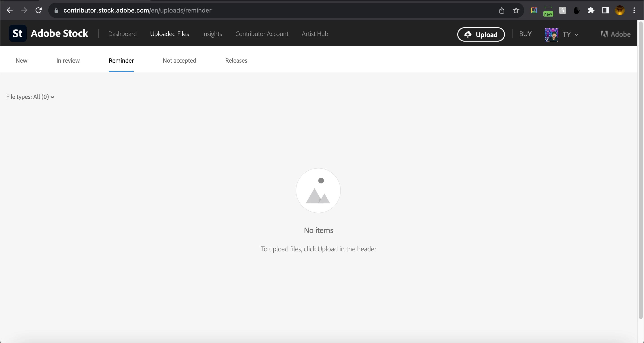Click the share page icon in address bar
This screenshot has width=644, height=343.
tap(502, 10)
